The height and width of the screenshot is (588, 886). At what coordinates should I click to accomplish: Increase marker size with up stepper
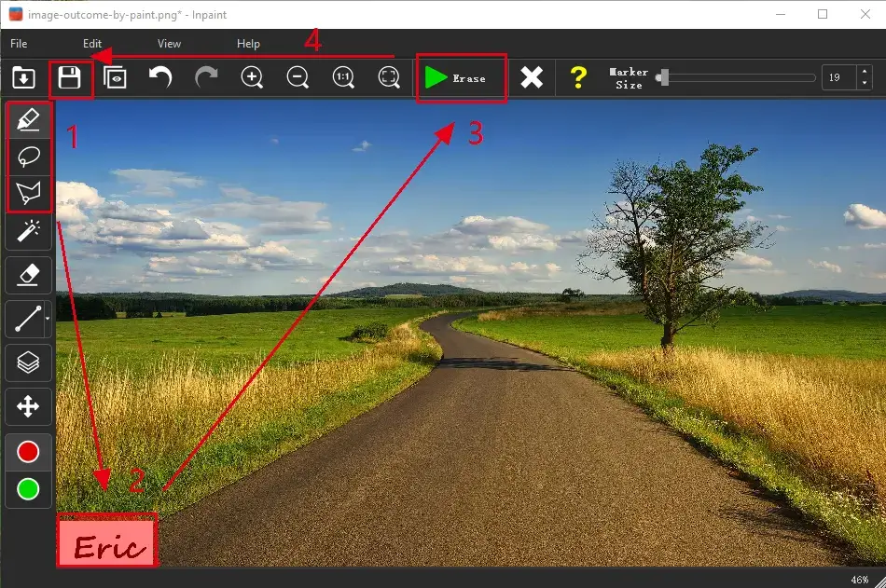[865, 73]
